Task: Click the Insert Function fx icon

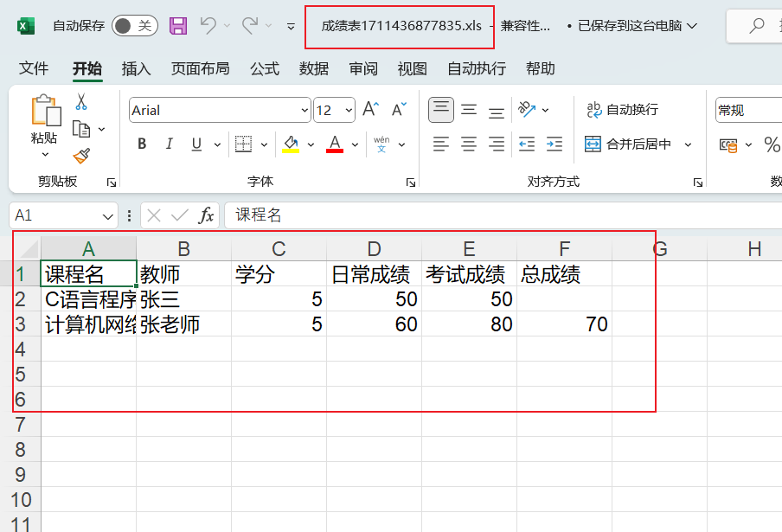Action: pos(206,215)
